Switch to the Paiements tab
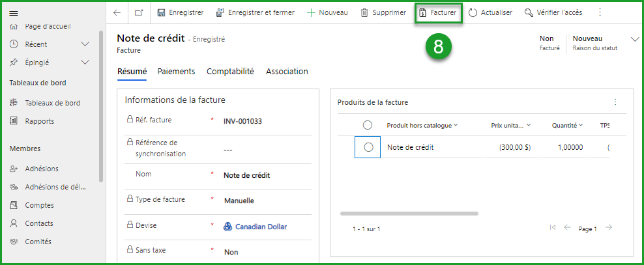 click(x=176, y=72)
